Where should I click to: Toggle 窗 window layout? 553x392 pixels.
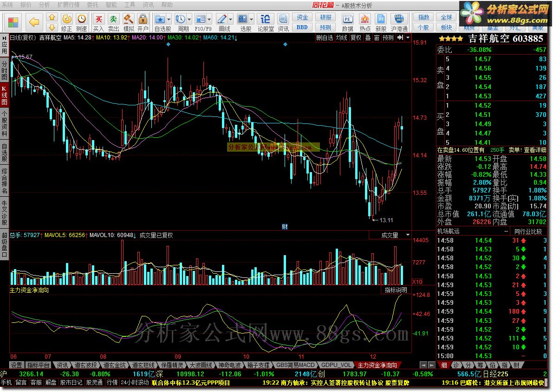click(x=377, y=38)
